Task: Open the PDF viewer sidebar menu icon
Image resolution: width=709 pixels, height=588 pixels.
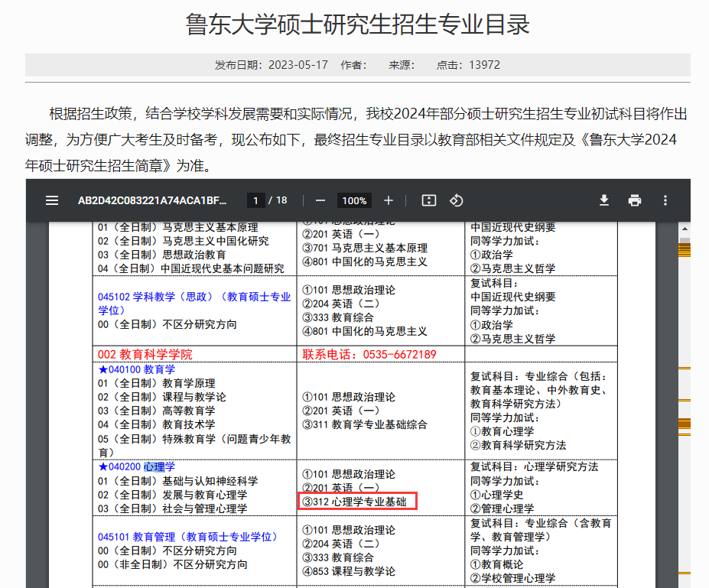Action: pyautogui.click(x=52, y=200)
